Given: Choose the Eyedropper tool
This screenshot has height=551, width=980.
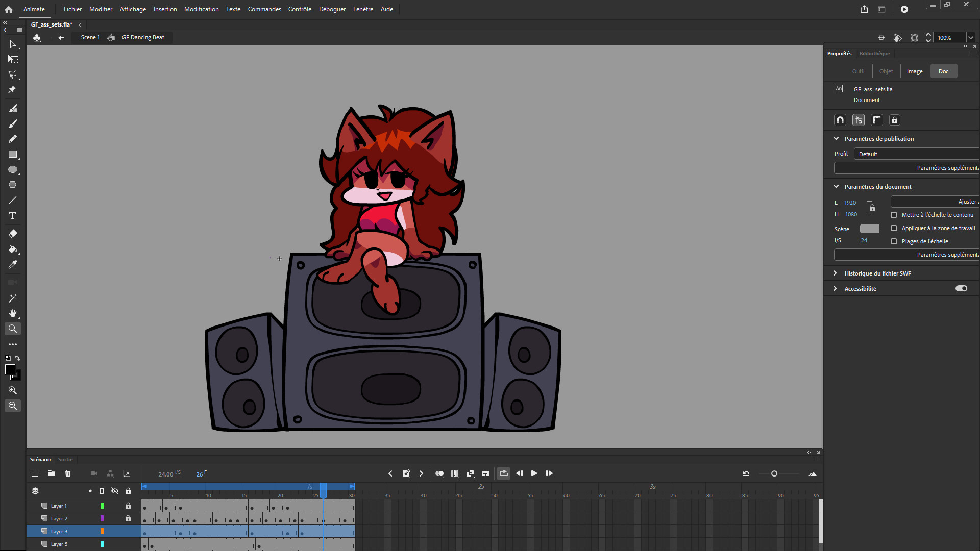Looking at the screenshot, I should pyautogui.click(x=13, y=264).
